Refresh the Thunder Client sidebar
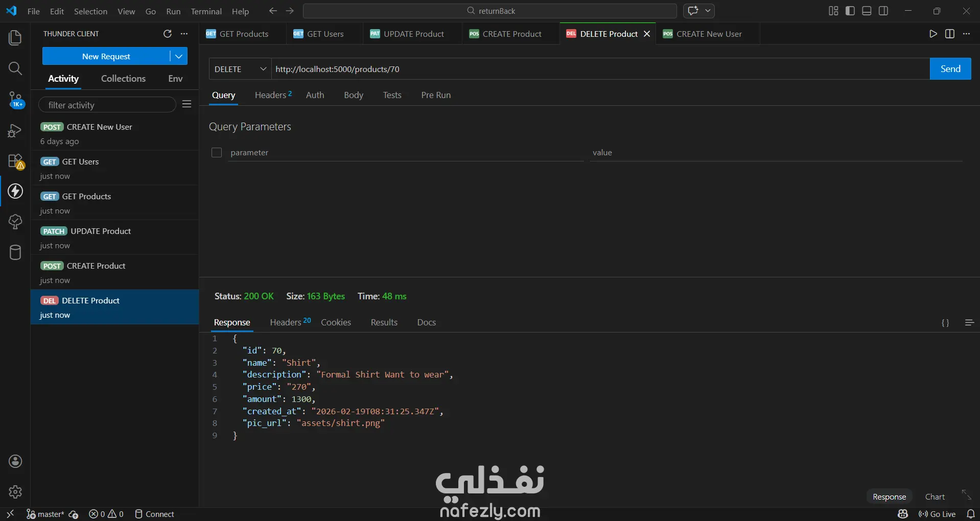Image resolution: width=980 pixels, height=521 pixels. point(167,34)
